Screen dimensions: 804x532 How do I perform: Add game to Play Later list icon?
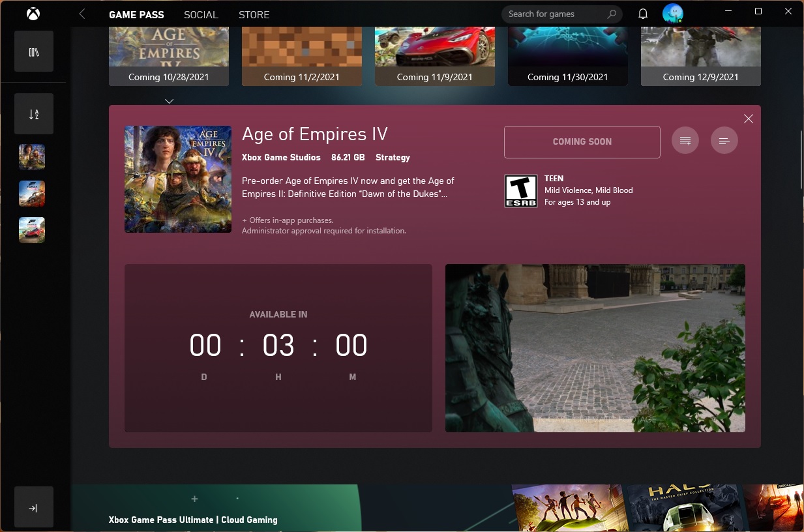pos(685,141)
